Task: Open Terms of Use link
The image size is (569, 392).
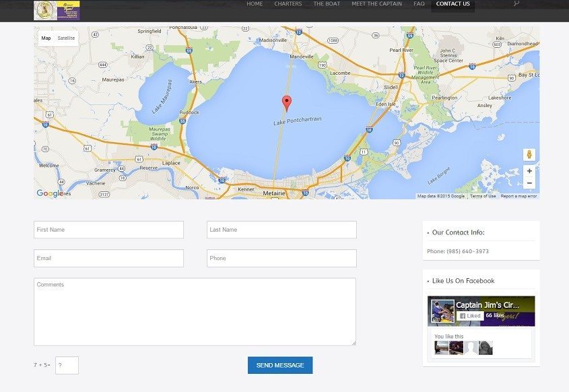Action: point(483,196)
